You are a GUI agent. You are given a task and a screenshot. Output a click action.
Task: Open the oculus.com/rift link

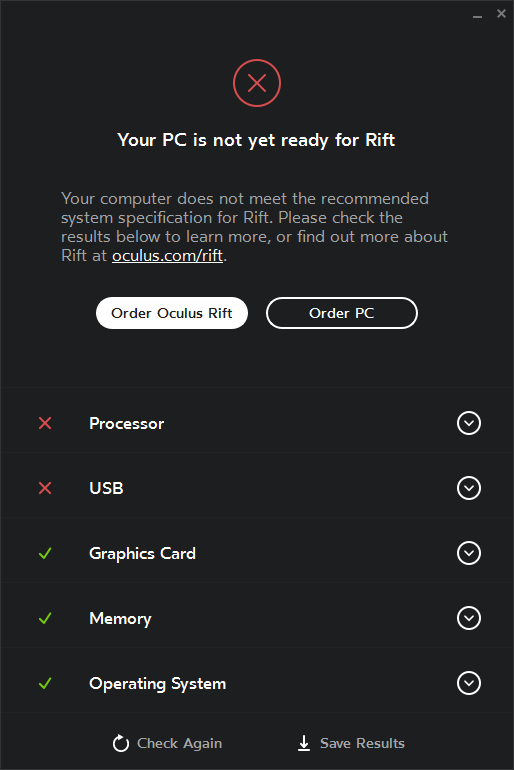pos(167,256)
